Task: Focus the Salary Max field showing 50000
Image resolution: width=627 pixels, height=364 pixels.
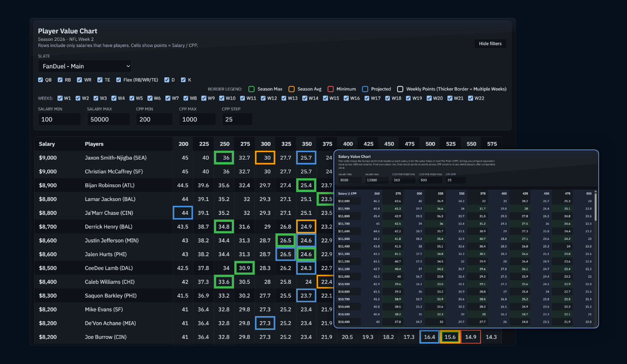Action: [x=109, y=119]
